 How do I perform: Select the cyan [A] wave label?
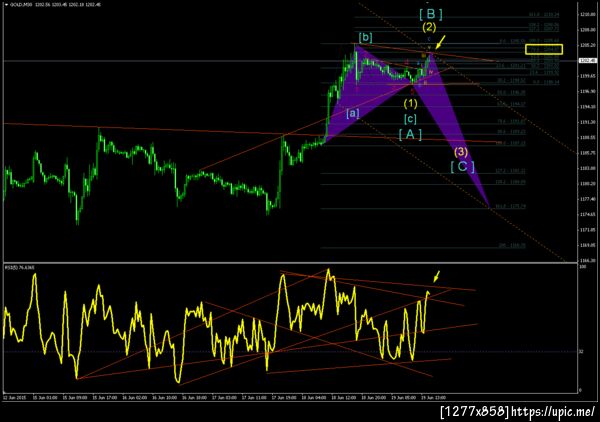[x=410, y=134]
